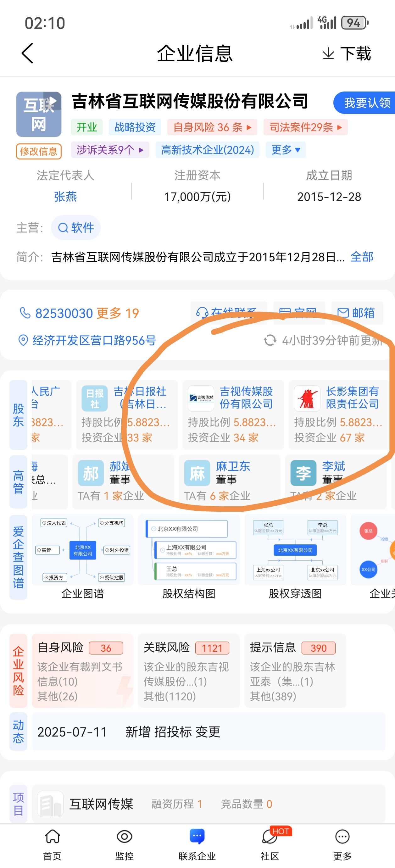
Task: Tap the 邮箱 email icon button
Action: (x=357, y=313)
